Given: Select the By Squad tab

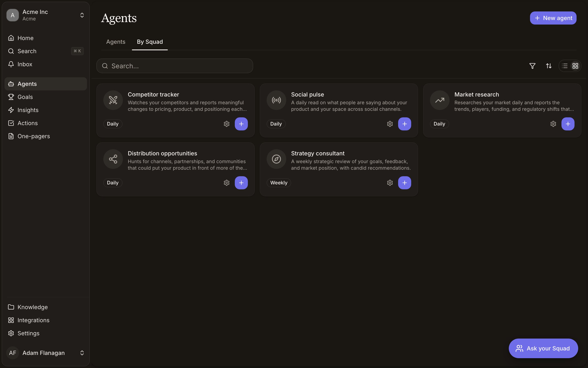Looking at the screenshot, I should click(x=150, y=42).
